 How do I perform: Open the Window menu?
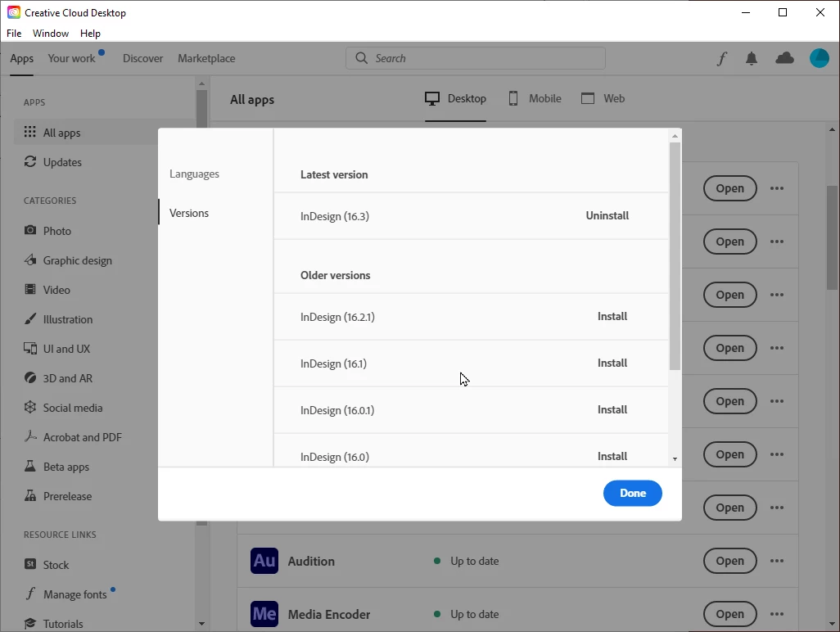click(x=51, y=34)
